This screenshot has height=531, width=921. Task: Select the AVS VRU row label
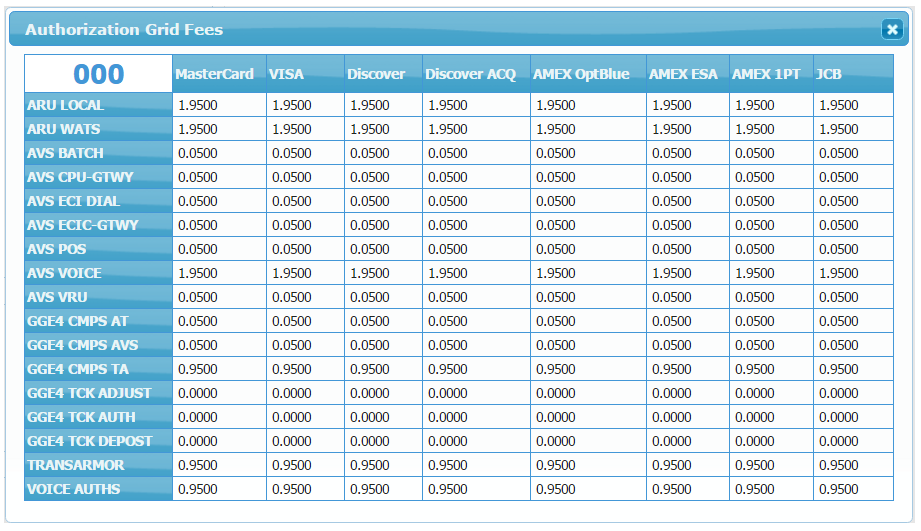click(x=99, y=298)
